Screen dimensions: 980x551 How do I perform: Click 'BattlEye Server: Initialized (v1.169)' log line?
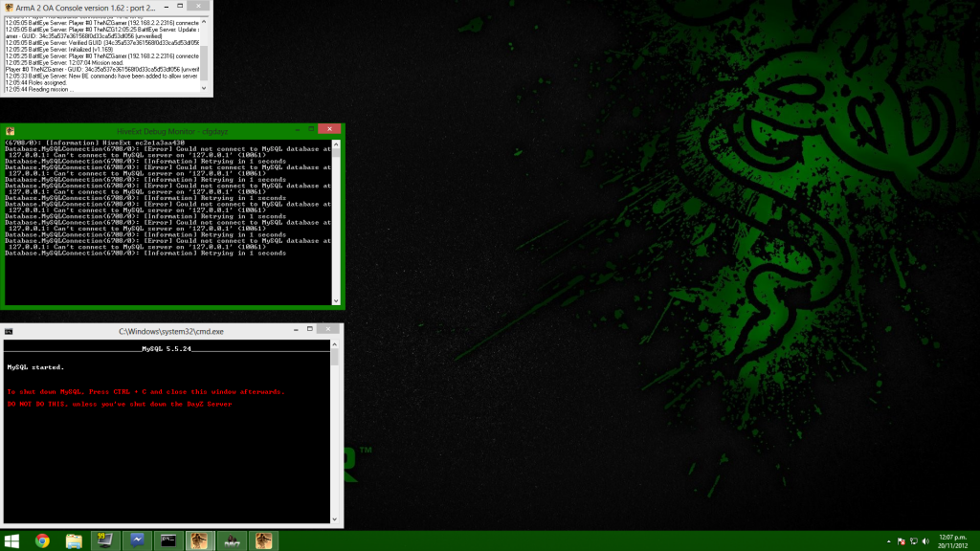[59, 50]
